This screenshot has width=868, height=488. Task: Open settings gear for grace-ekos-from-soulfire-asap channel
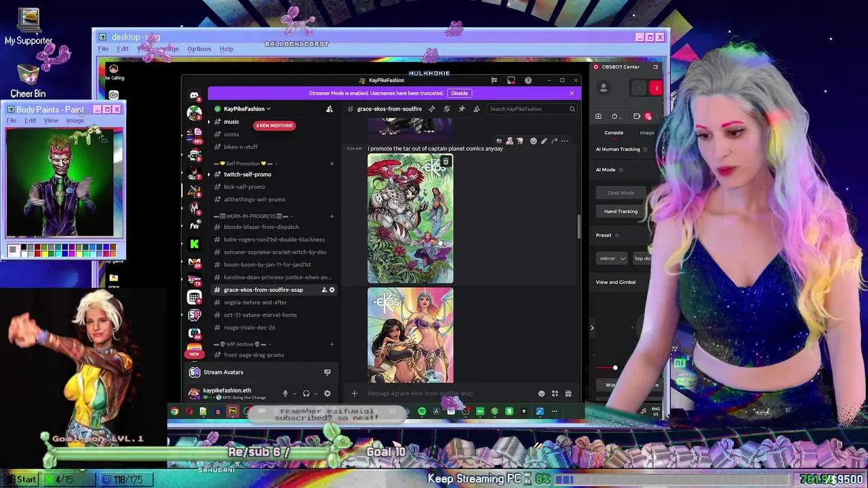coord(332,290)
